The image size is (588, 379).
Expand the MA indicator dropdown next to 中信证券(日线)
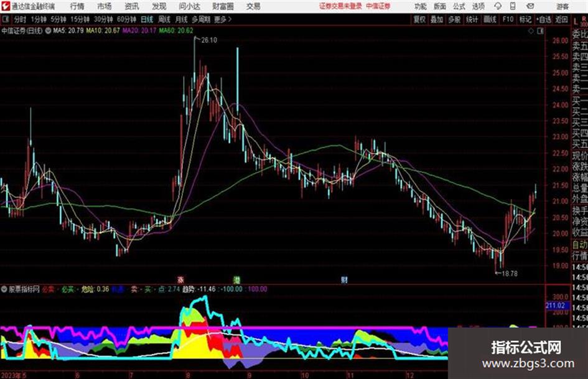tap(48, 30)
